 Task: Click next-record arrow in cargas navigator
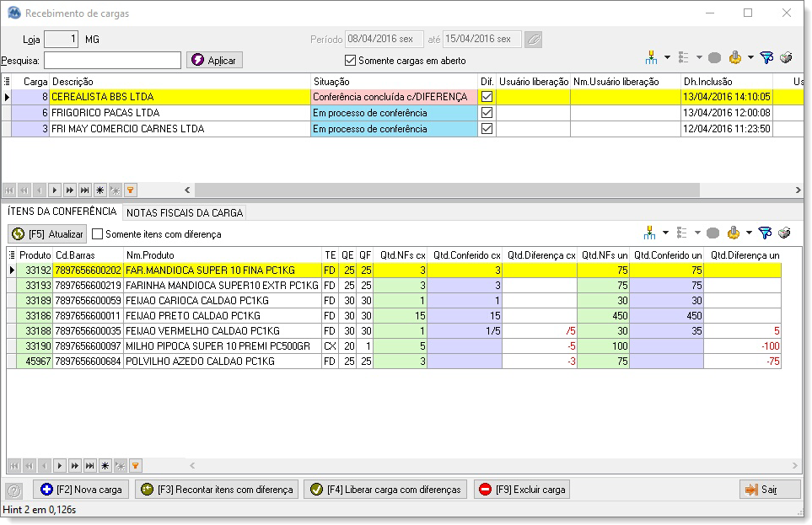54,190
